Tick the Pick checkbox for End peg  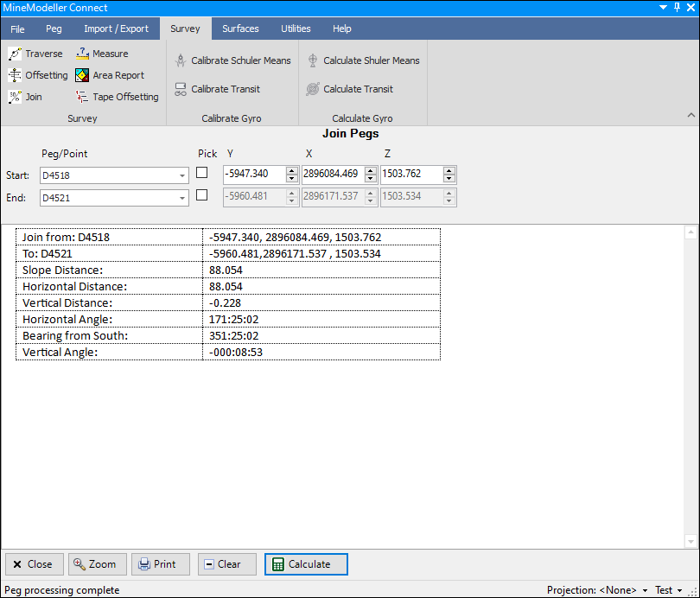pyautogui.click(x=202, y=195)
